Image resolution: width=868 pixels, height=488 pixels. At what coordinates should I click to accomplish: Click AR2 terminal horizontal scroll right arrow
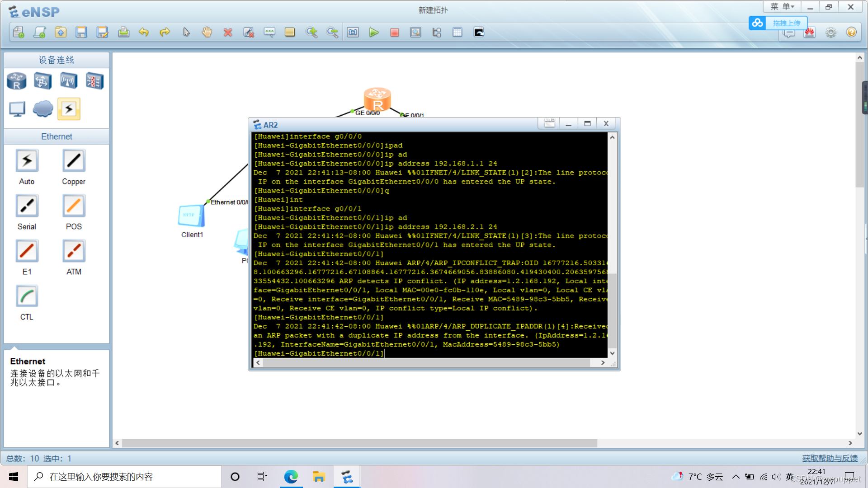pos(603,362)
